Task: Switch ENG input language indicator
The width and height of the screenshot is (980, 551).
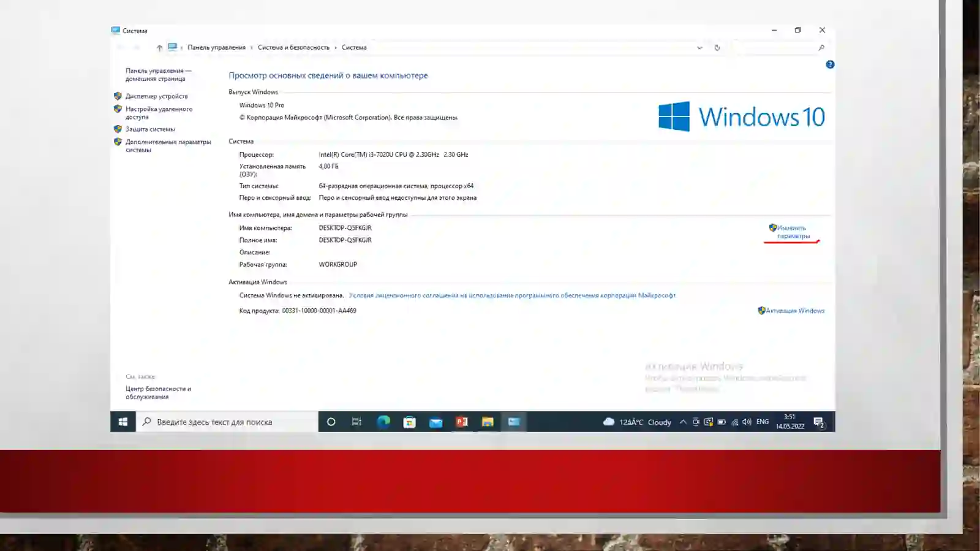Action: (763, 422)
